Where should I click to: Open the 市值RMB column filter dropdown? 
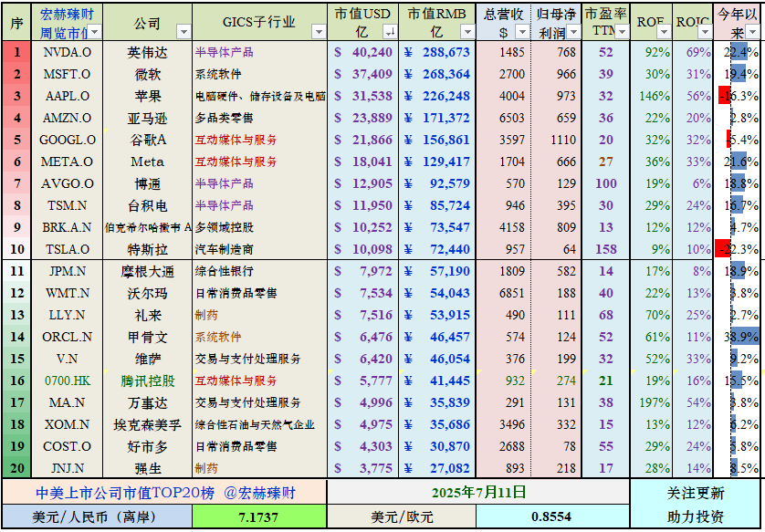467,32
